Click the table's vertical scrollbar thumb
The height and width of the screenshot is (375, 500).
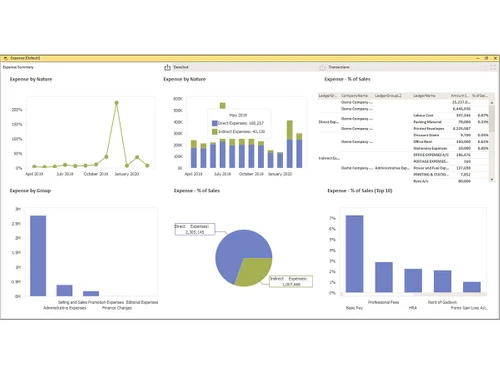[x=492, y=119]
